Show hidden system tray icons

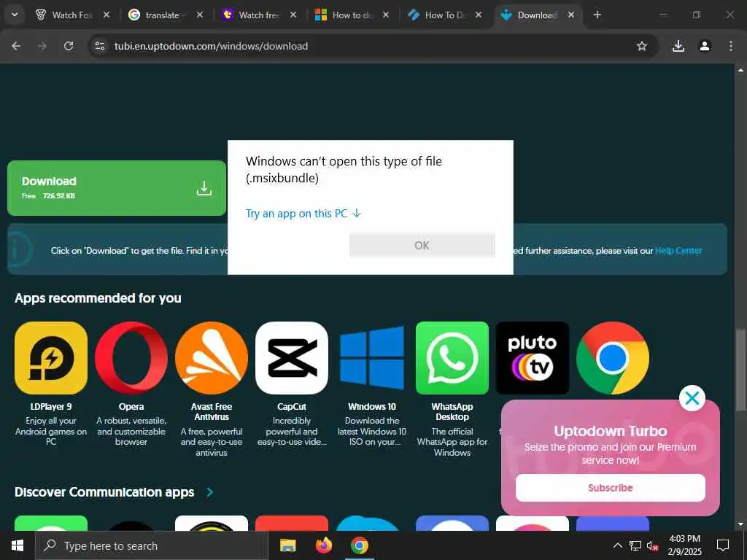(617, 545)
